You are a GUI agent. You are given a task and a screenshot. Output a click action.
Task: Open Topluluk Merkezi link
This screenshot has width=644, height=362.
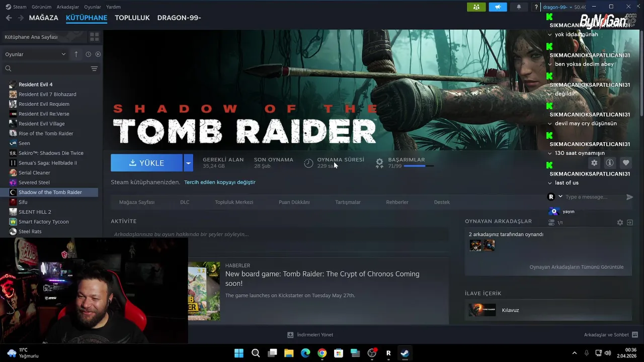tap(234, 202)
